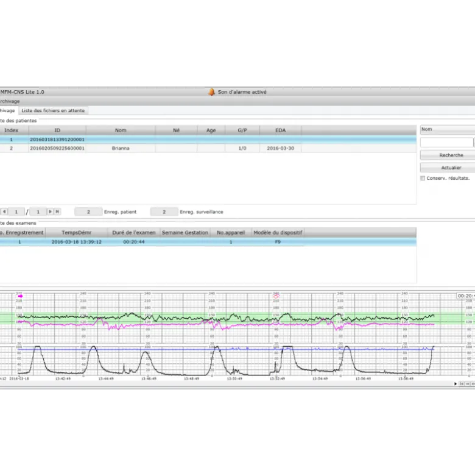Click Modèle du dispositif column header
This screenshot has width=475, height=476.
[x=278, y=233]
